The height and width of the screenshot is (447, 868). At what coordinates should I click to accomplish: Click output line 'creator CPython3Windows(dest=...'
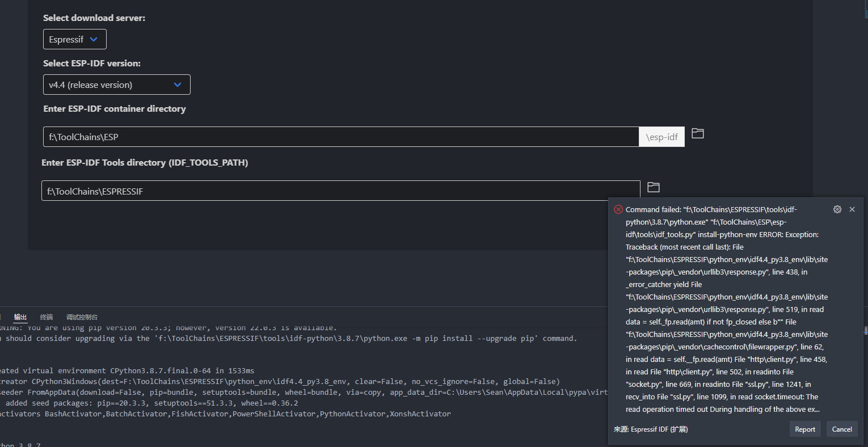pyautogui.click(x=280, y=381)
